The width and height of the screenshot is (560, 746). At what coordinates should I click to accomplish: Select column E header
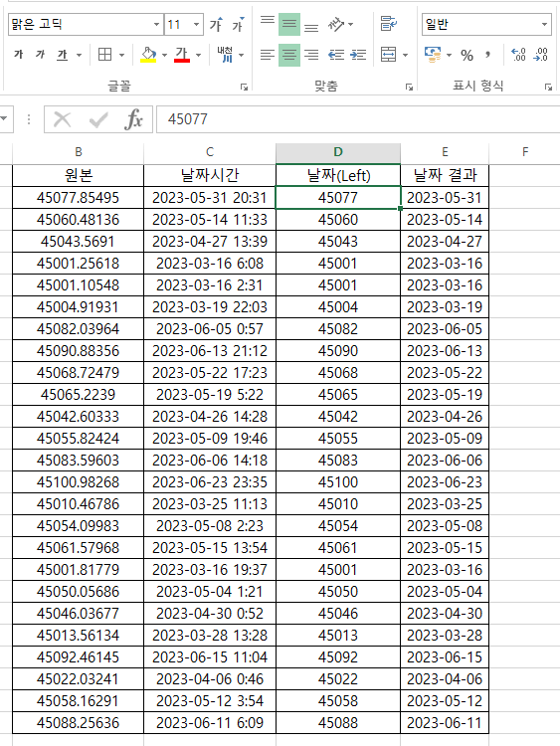coord(445,152)
